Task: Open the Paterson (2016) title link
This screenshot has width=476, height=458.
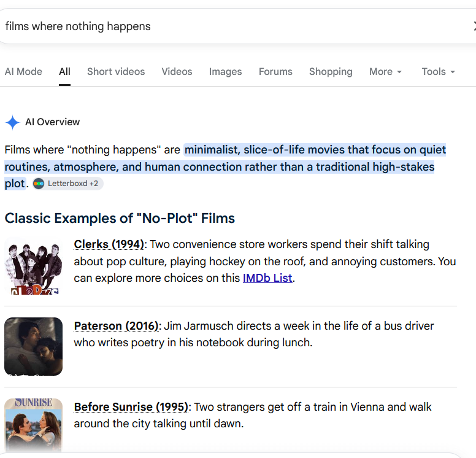Action: click(117, 326)
